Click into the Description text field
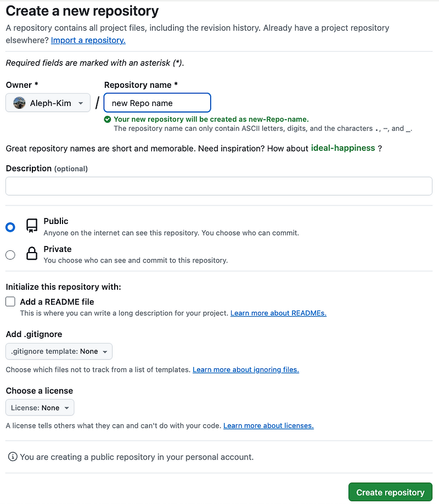439x504 pixels. pyautogui.click(x=219, y=186)
